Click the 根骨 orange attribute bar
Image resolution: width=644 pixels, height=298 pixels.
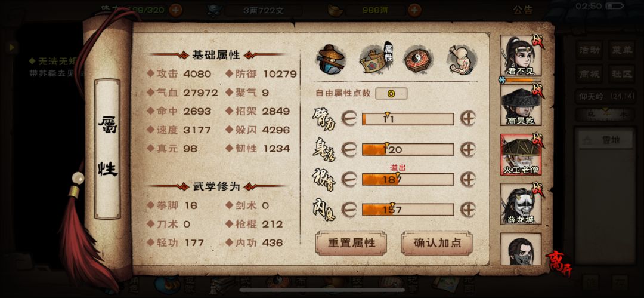tap(408, 180)
